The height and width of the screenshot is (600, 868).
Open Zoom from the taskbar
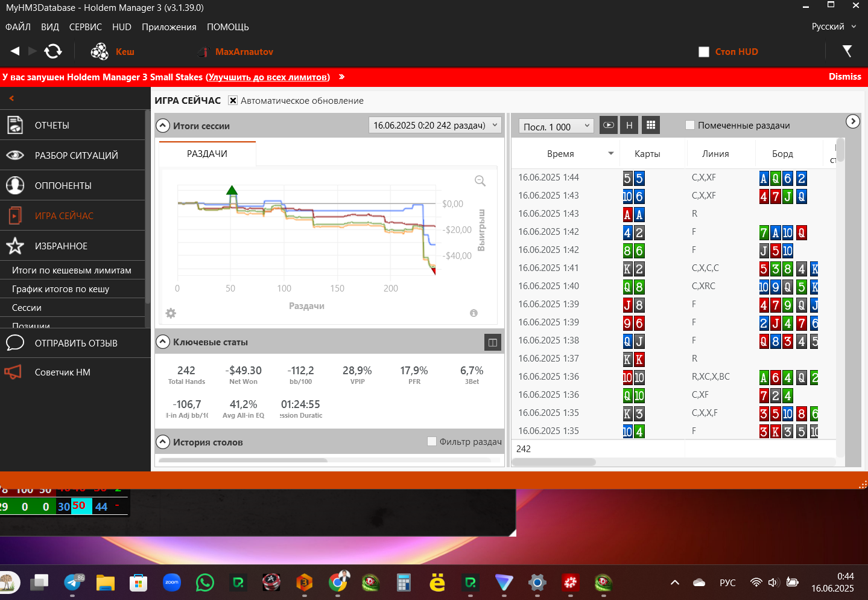pos(172,582)
